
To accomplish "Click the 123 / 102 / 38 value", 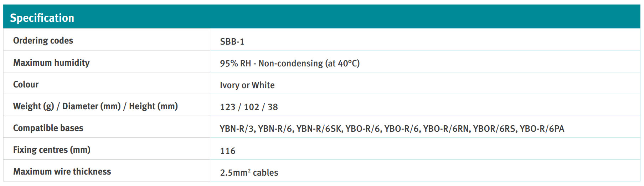I will 249,107.
